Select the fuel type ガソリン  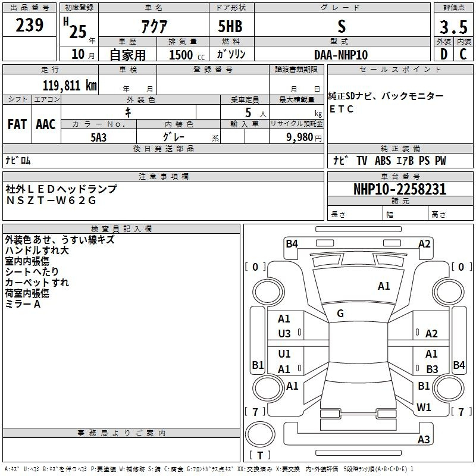point(231,54)
